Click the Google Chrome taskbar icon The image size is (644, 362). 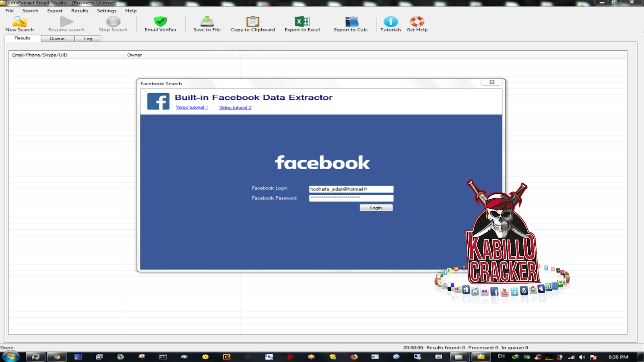[57, 357]
